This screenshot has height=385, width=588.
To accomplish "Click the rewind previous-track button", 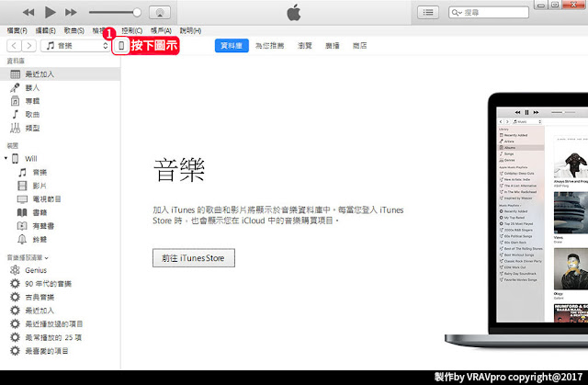I will pos(28,12).
